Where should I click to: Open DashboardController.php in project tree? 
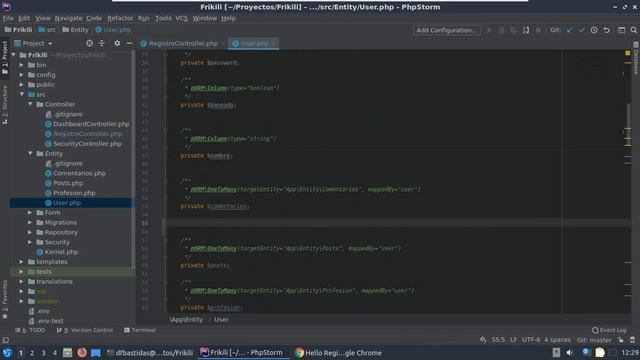point(91,124)
